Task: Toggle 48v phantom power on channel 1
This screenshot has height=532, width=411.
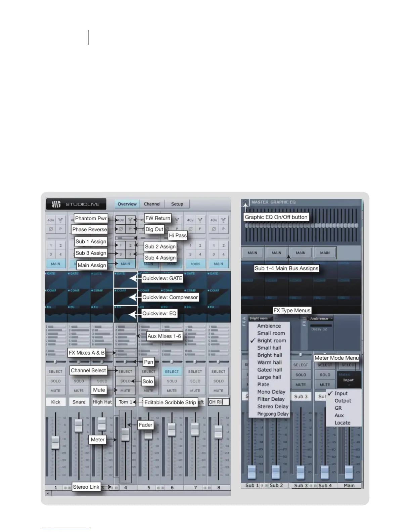Action: [x=51, y=220]
